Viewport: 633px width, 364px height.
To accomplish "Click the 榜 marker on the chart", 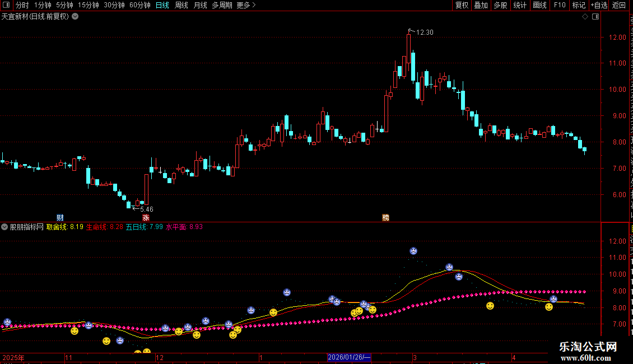I will pos(385,217).
